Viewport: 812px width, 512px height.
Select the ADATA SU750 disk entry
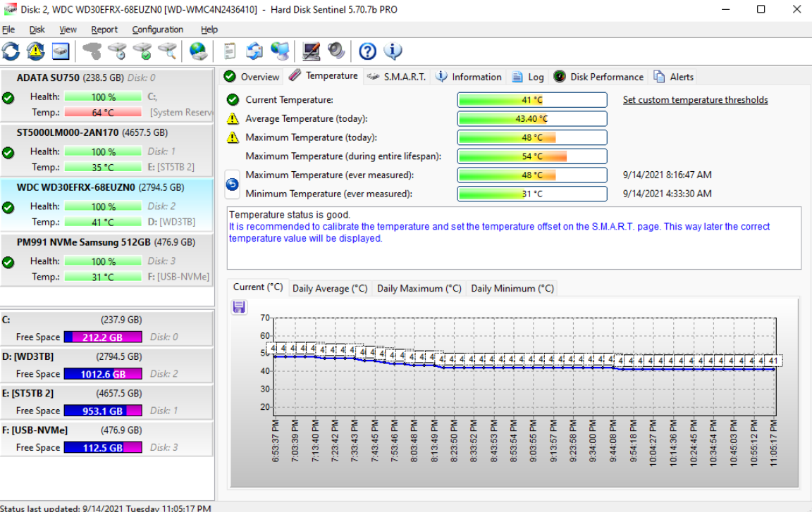click(x=106, y=95)
